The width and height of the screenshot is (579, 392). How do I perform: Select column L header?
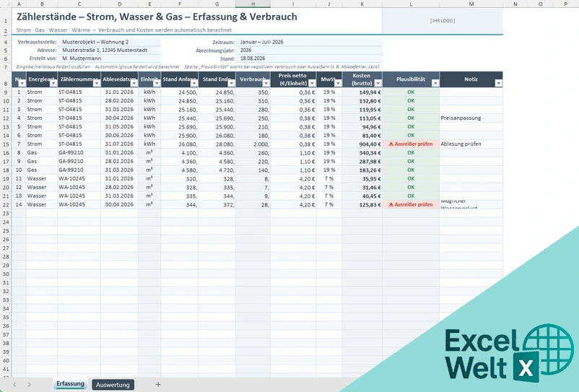[x=411, y=4]
